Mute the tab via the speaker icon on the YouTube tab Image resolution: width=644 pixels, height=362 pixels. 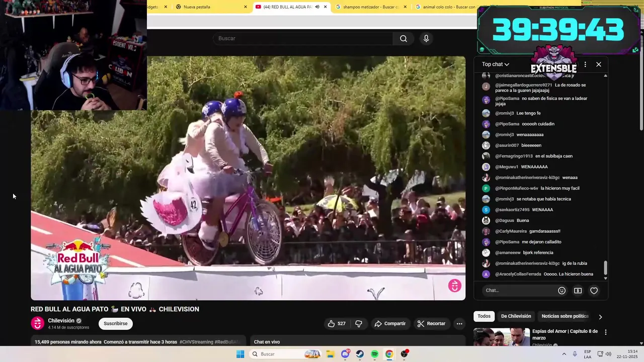coord(317,7)
